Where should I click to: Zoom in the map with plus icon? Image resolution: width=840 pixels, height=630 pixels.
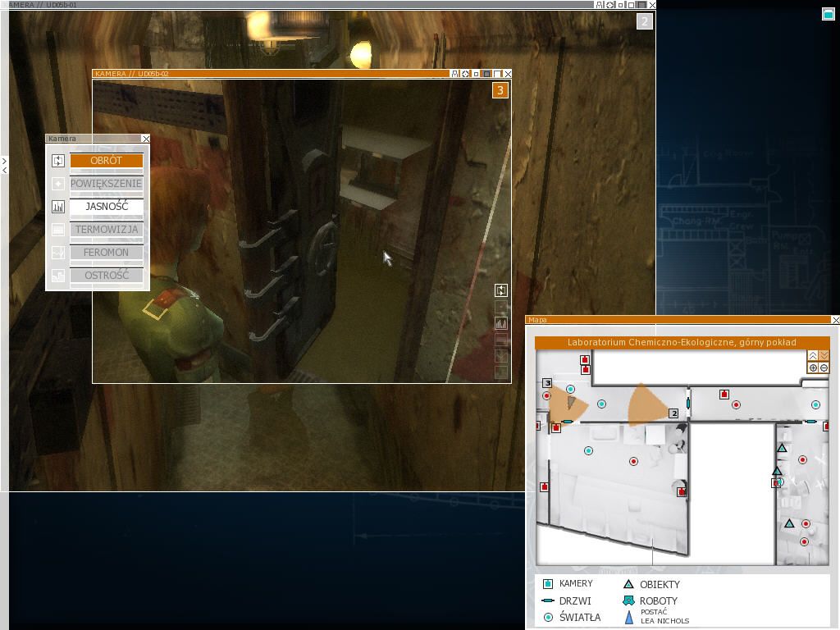(813, 368)
